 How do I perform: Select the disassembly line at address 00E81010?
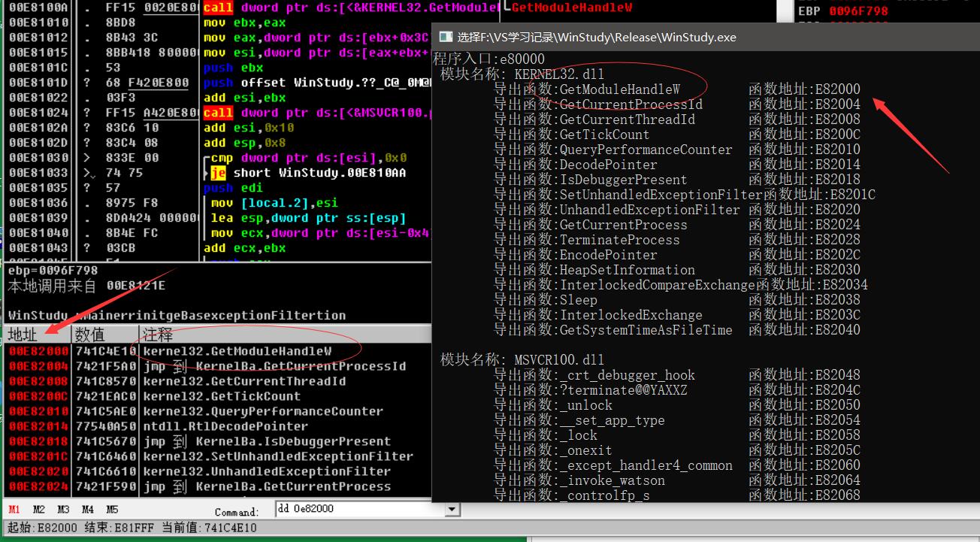(218, 23)
